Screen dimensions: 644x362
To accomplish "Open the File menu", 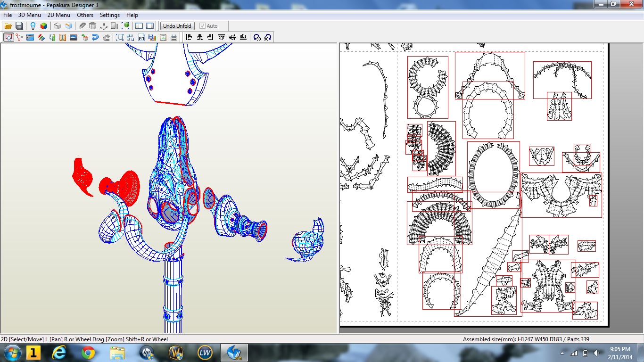I will [8, 15].
